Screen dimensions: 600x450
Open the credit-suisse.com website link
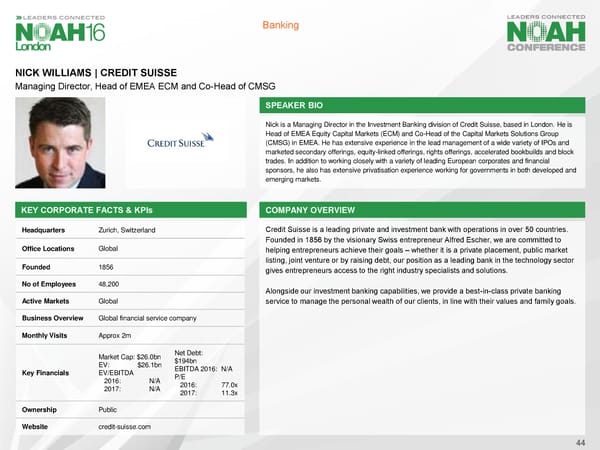[124, 427]
